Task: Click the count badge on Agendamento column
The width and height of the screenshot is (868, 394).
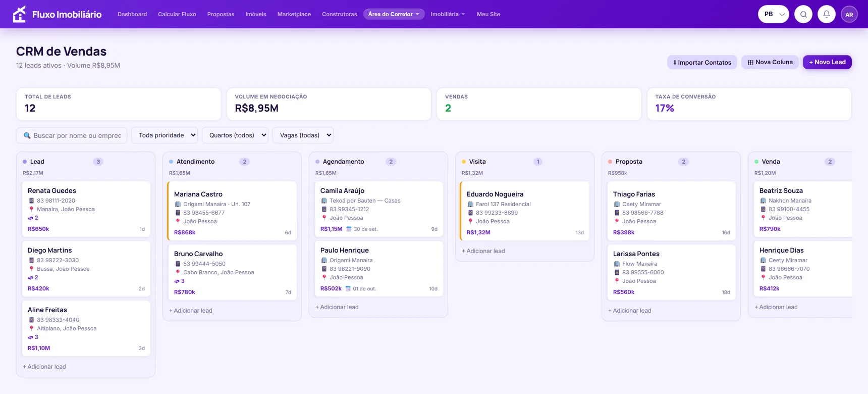Action: pos(391,162)
